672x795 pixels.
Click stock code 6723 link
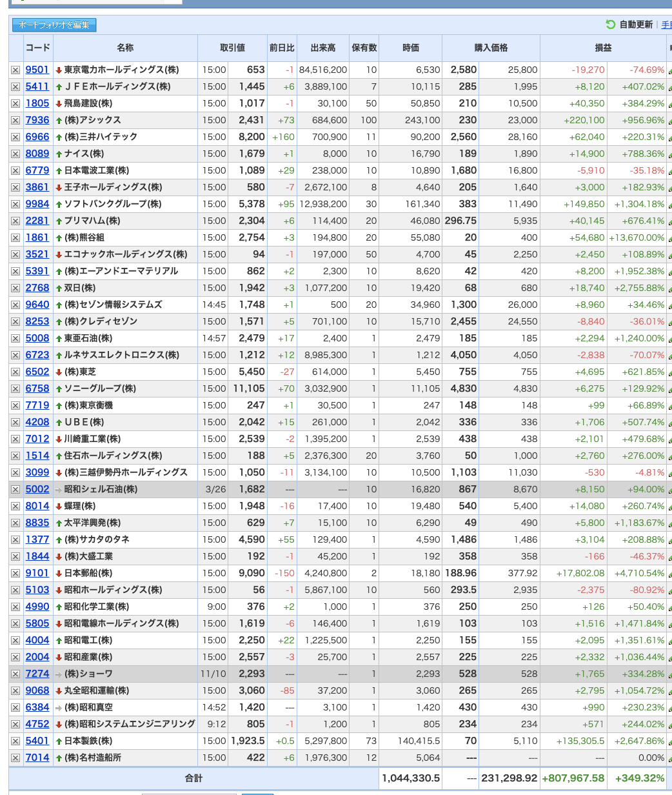coord(37,355)
